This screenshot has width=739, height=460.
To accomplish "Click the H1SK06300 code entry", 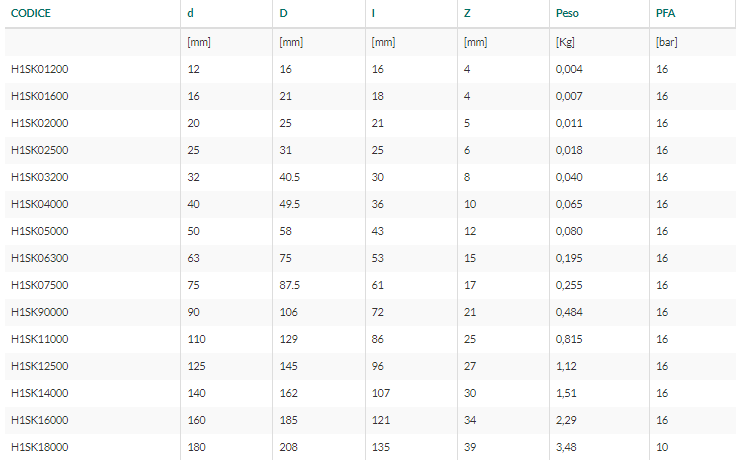I will pyautogui.click(x=40, y=258).
